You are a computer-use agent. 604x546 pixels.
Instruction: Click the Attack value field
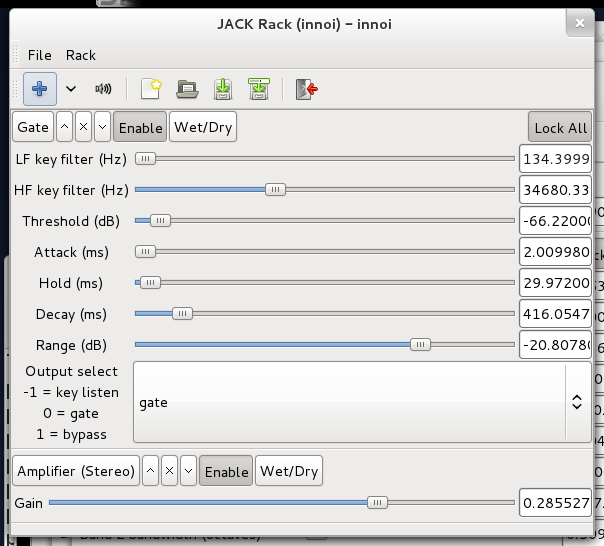point(555,252)
